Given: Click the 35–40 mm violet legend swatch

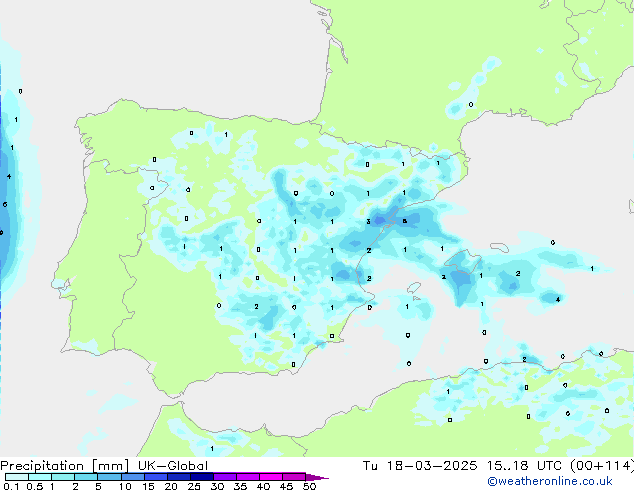Looking at the screenshot, I should pyautogui.click(x=247, y=477).
